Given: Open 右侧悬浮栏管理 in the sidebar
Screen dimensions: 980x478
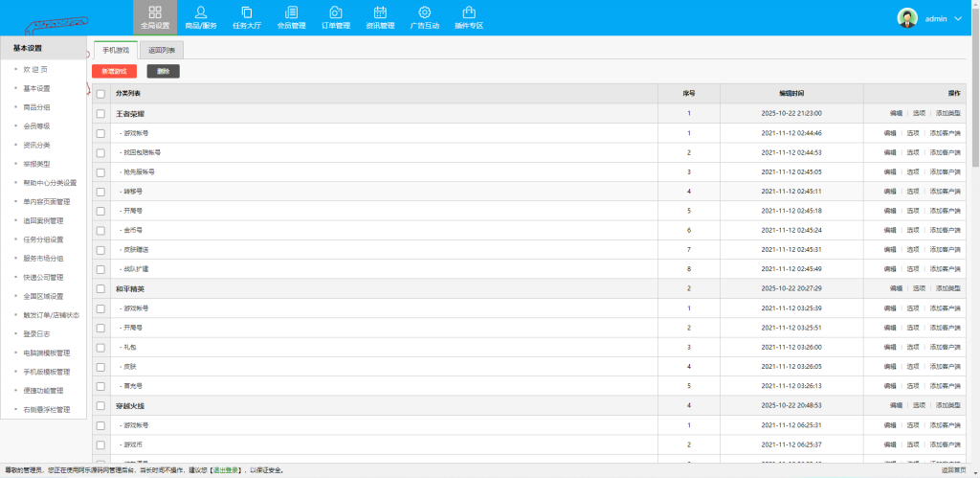Looking at the screenshot, I should coord(47,409).
